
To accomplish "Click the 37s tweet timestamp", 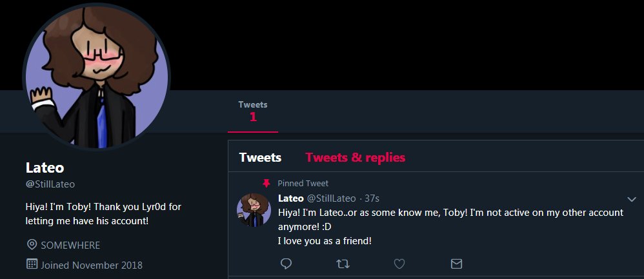I will [372, 198].
